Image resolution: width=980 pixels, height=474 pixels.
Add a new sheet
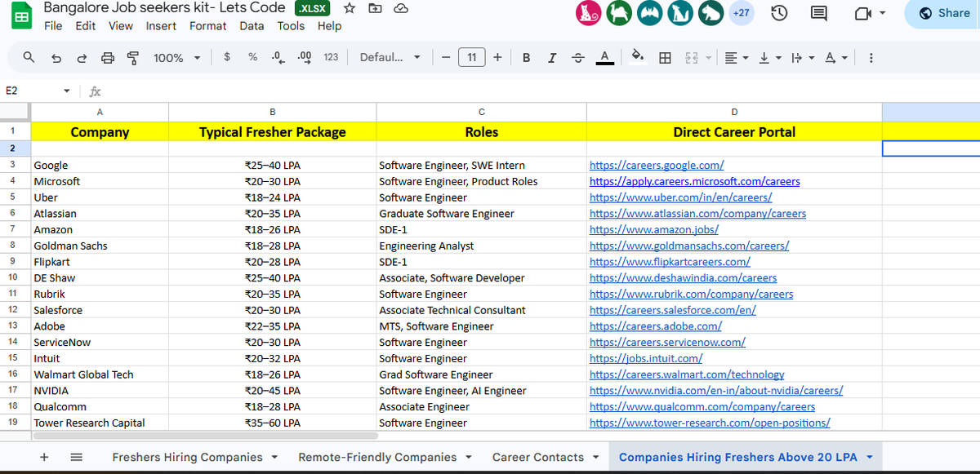click(x=45, y=457)
